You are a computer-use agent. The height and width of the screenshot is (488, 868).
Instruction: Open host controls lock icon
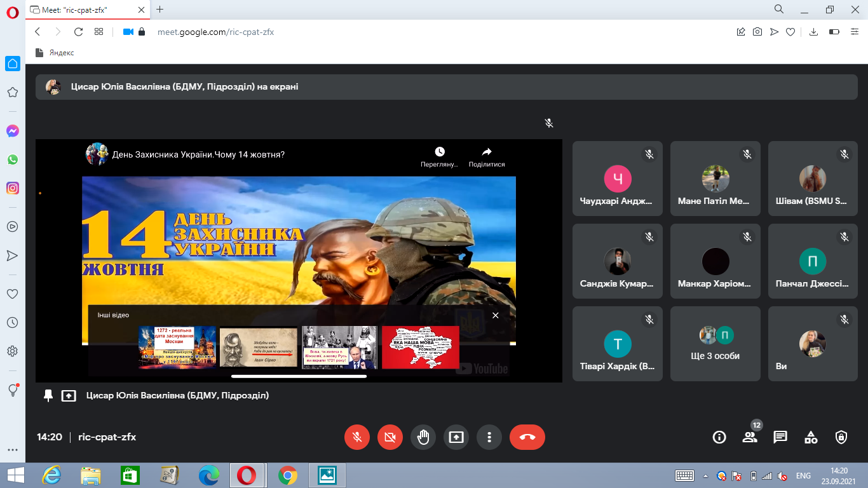tap(841, 437)
